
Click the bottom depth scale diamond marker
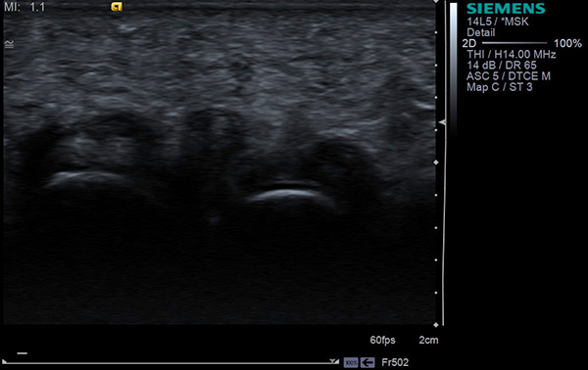436,325
